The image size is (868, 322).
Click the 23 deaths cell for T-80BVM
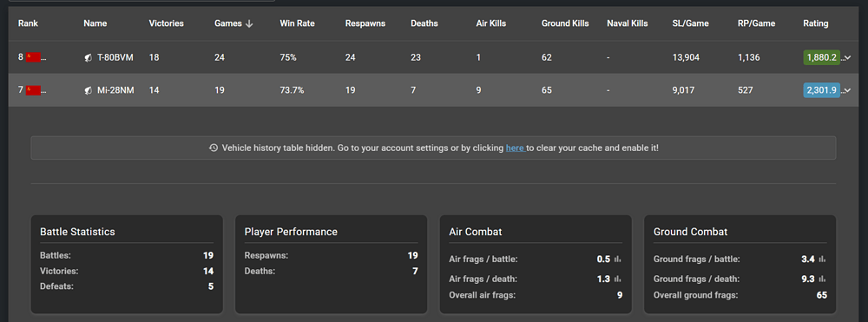pyautogui.click(x=416, y=57)
